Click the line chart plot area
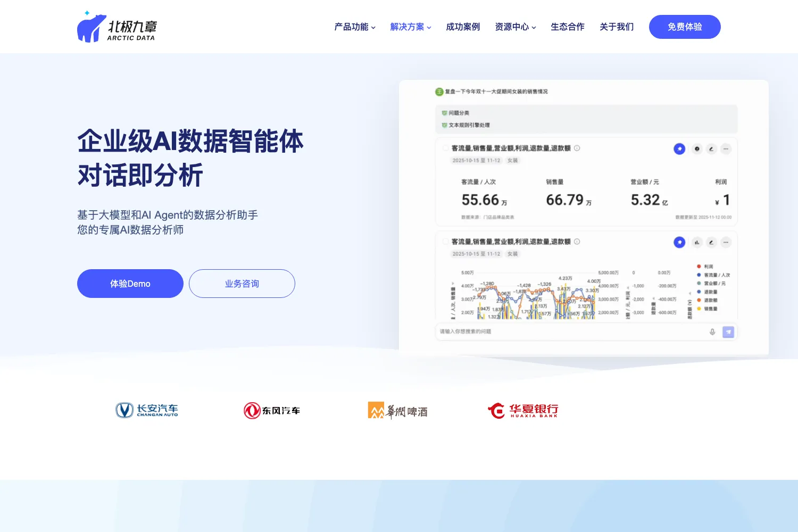The image size is (798, 532). coord(537,295)
